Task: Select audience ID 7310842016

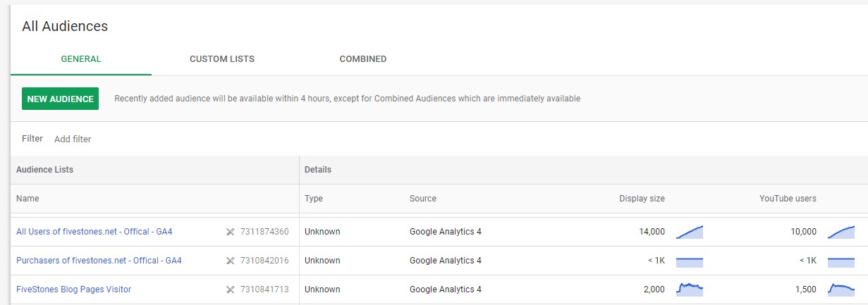Action: (x=264, y=261)
